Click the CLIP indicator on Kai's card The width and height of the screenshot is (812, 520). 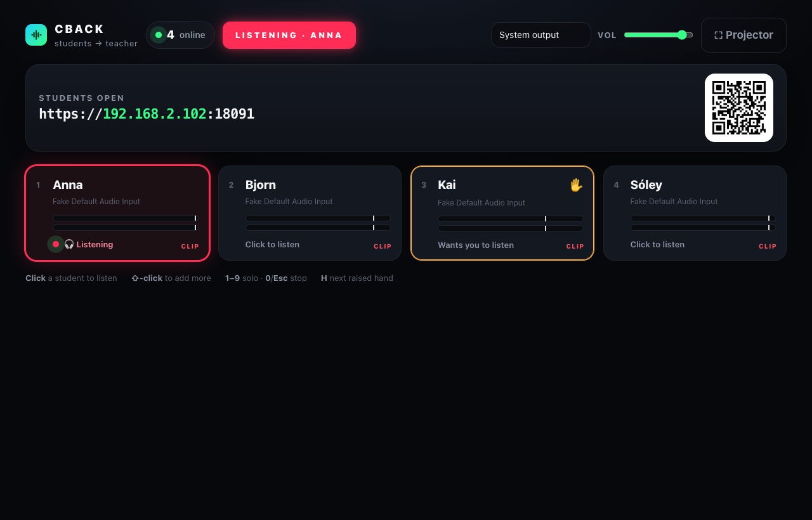[575, 246]
